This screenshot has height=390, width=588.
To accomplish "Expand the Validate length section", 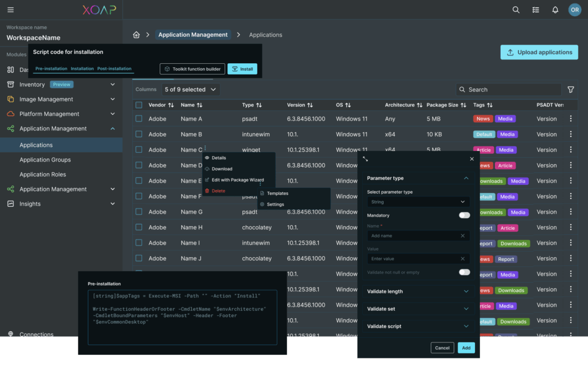I will 418,291.
